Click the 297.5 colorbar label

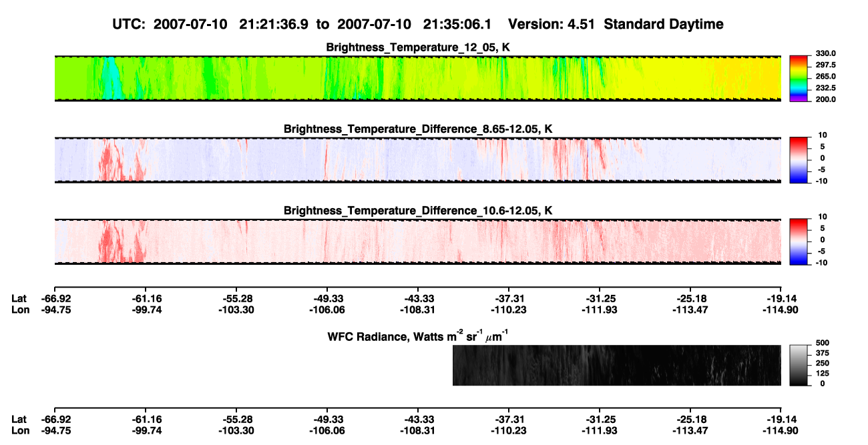pos(824,65)
